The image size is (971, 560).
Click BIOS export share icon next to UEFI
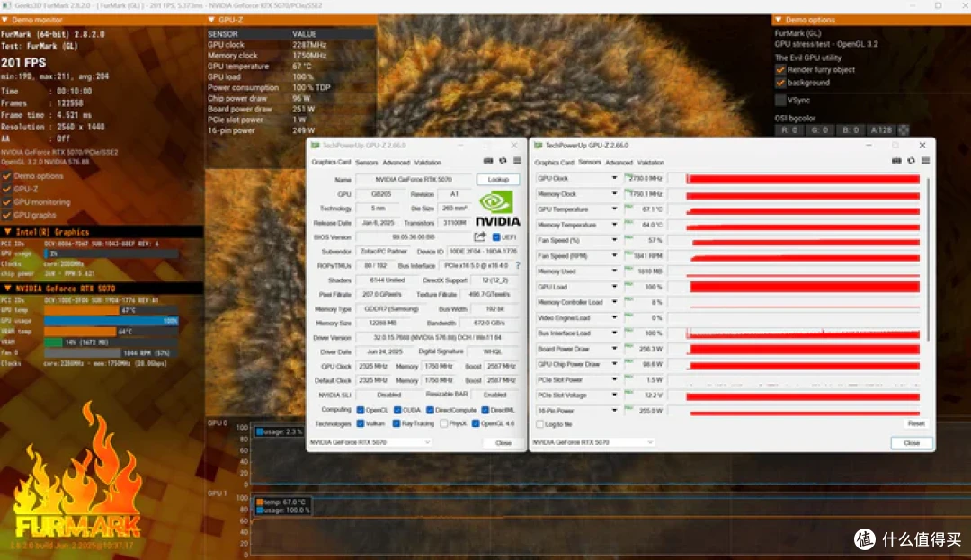(x=480, y=237)
